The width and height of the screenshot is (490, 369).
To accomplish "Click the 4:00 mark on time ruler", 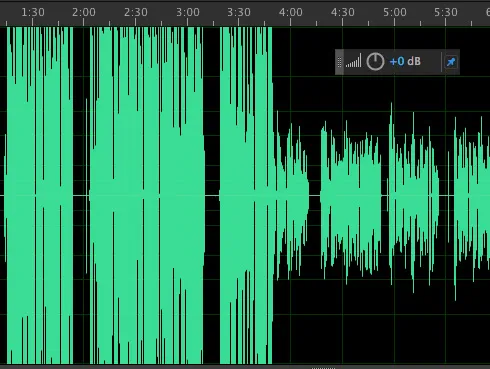I will point(291,13).
